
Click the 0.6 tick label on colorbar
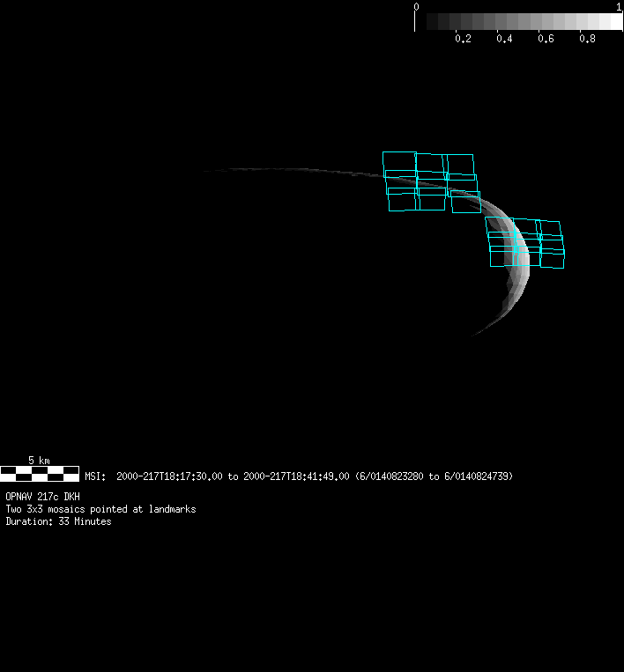click(x=546, y=39)
